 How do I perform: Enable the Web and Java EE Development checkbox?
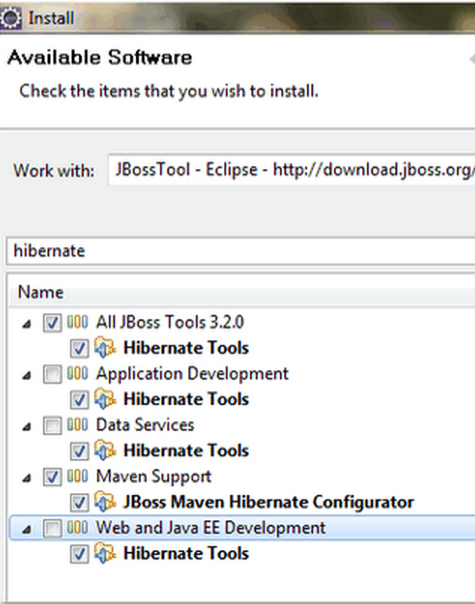[52, 528]
